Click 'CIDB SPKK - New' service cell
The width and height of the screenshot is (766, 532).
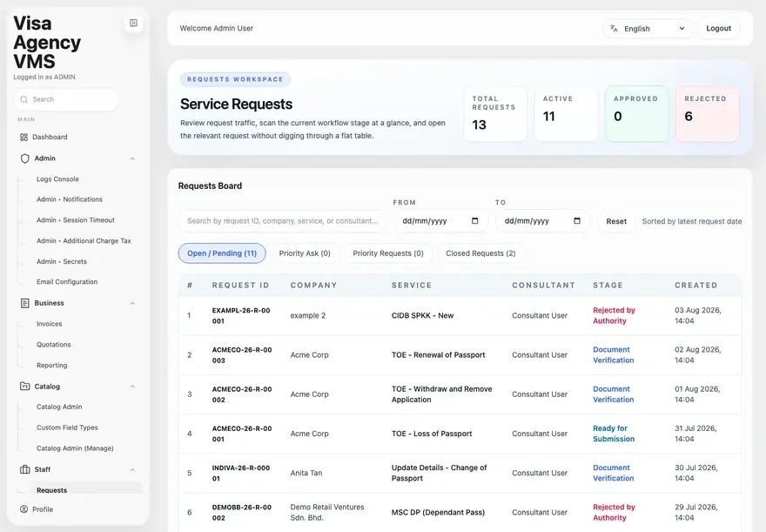click(x=422, y=315)
